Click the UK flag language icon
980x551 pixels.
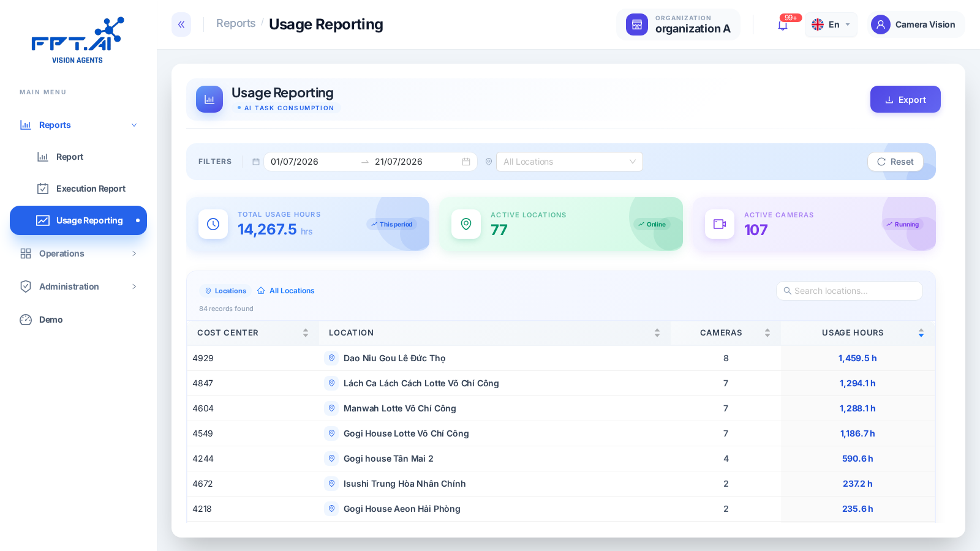coord(818,24)
